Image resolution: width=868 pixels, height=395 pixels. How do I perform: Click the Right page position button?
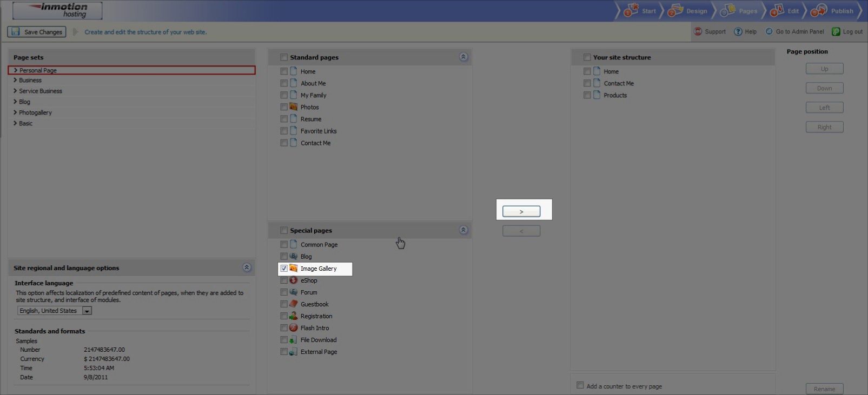(x=824, y=127)
